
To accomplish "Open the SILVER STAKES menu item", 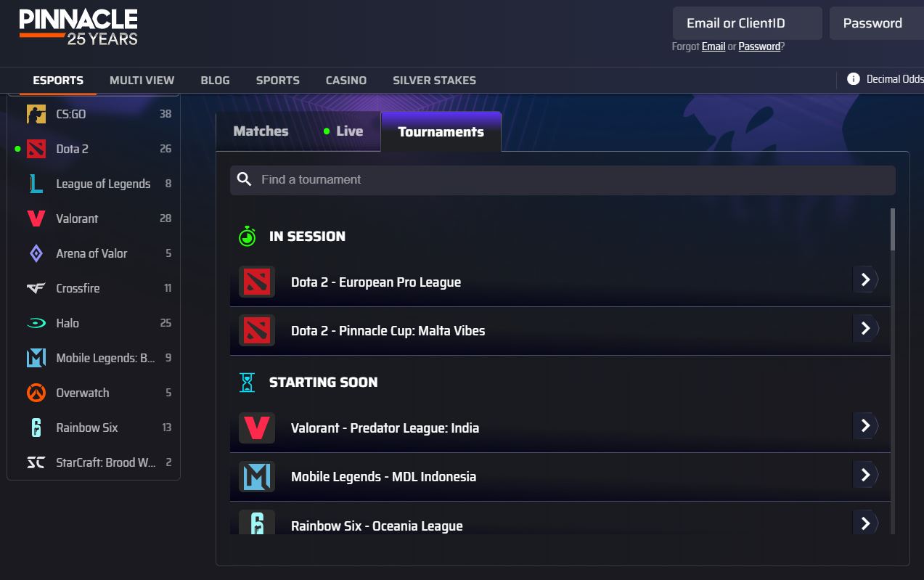I will pyautogui.click(x=435, y=81).
